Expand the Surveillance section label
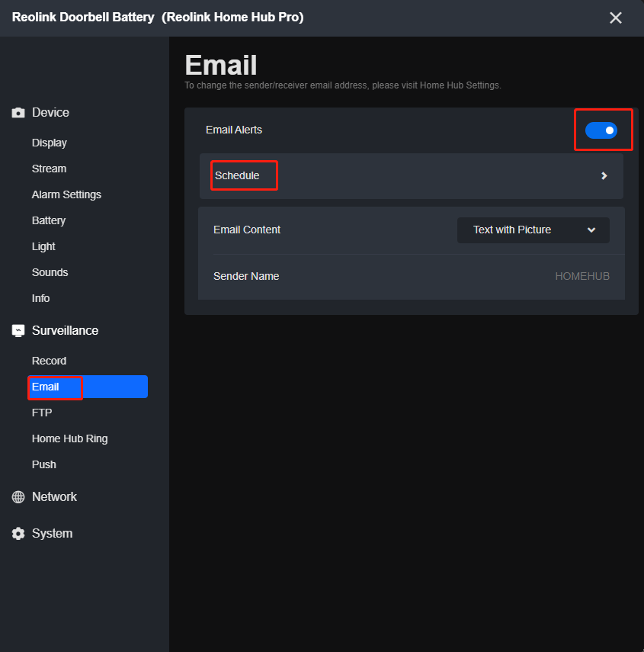This screenshot has height=652, width=644. (66, 330)
